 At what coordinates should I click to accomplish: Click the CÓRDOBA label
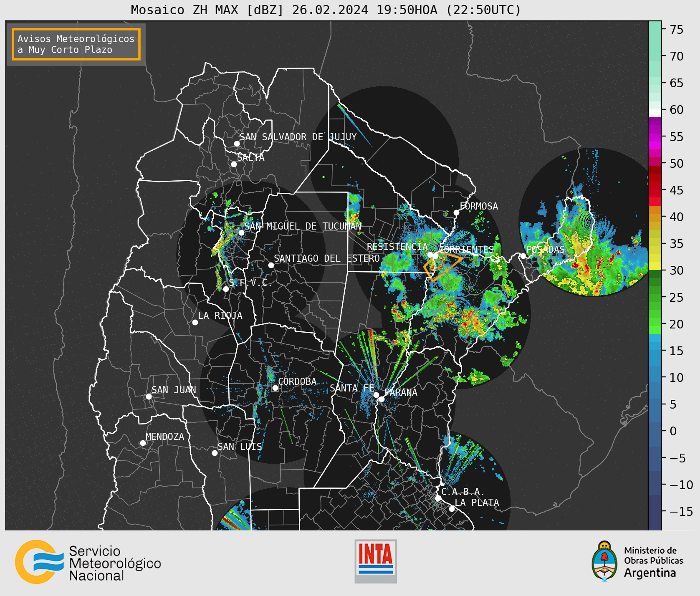tap(297, 381)
